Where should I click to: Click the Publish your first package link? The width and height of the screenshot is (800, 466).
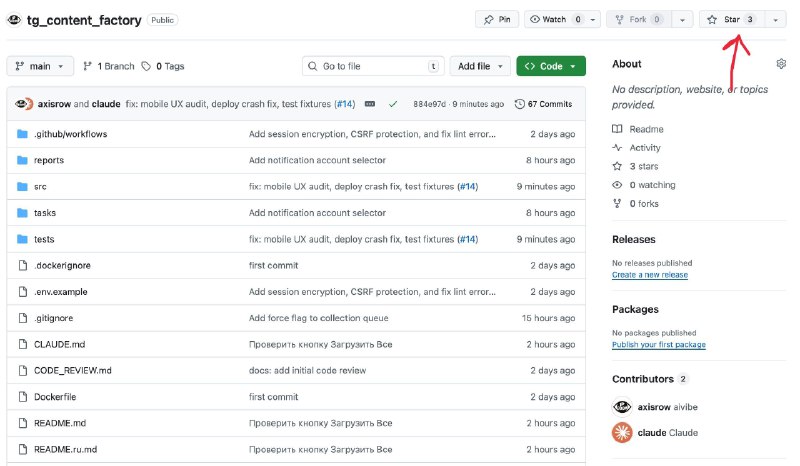(x=658, y=345)
